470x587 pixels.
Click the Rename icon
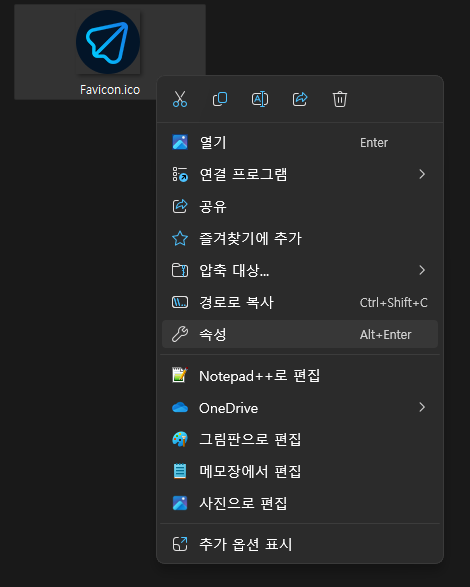(260, 99)
